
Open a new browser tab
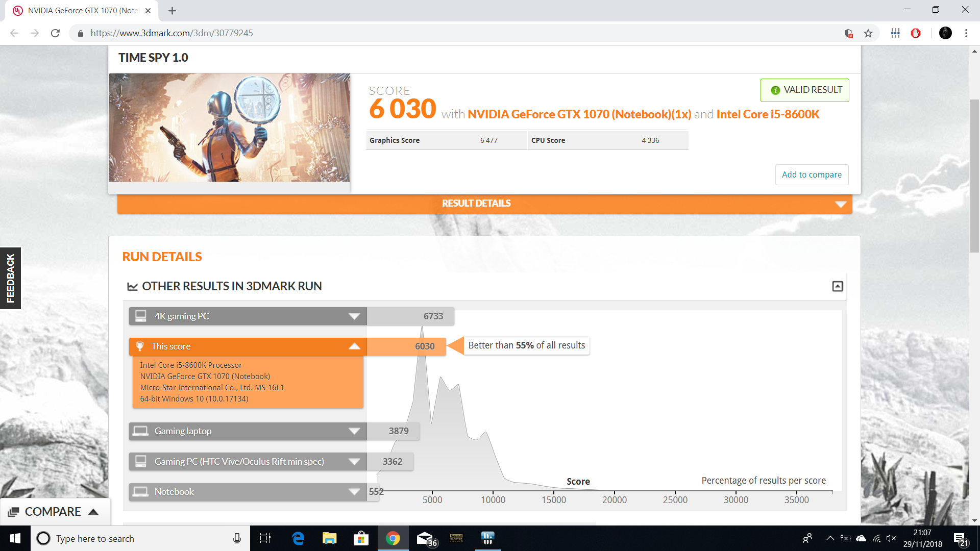pos(172,11)
